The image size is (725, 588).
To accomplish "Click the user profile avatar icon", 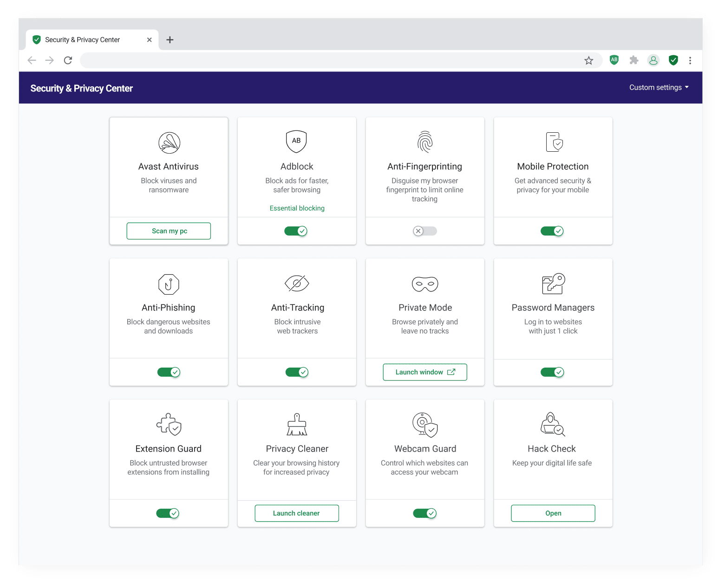I will (x=653, y=60).
